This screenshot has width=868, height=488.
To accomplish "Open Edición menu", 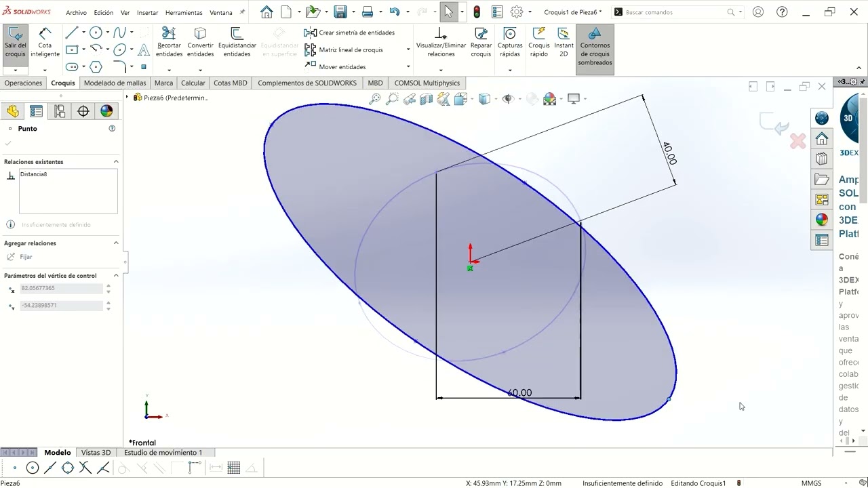I will (104, 13).
